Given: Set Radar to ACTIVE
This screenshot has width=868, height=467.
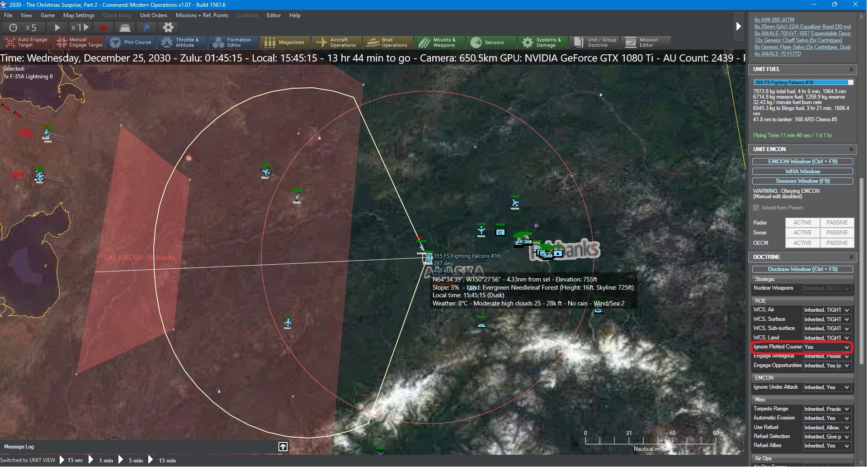Looking at the screenshot, I should tap(802, 223).
